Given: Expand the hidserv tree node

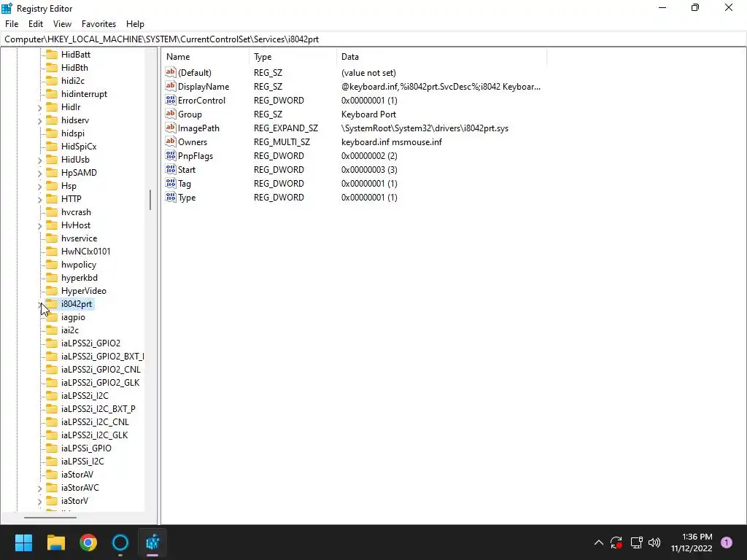Looking at the screenshot, I should (40, 121).
